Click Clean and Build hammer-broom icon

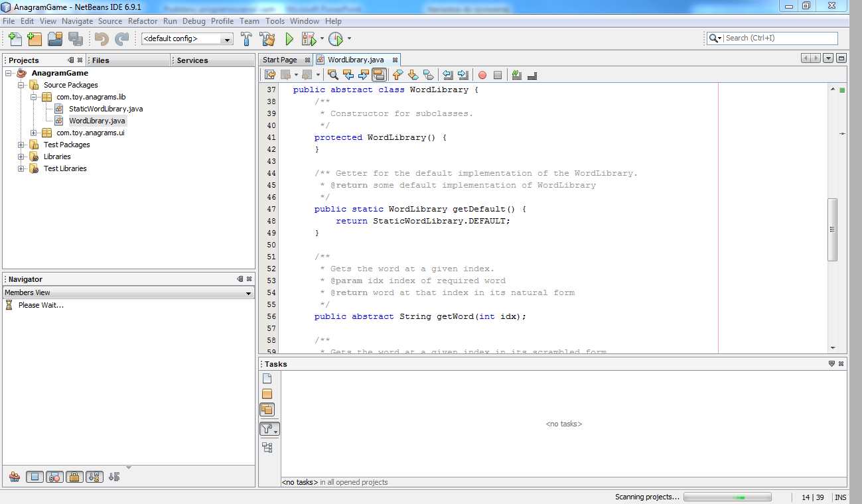click(x=267, y=38)
